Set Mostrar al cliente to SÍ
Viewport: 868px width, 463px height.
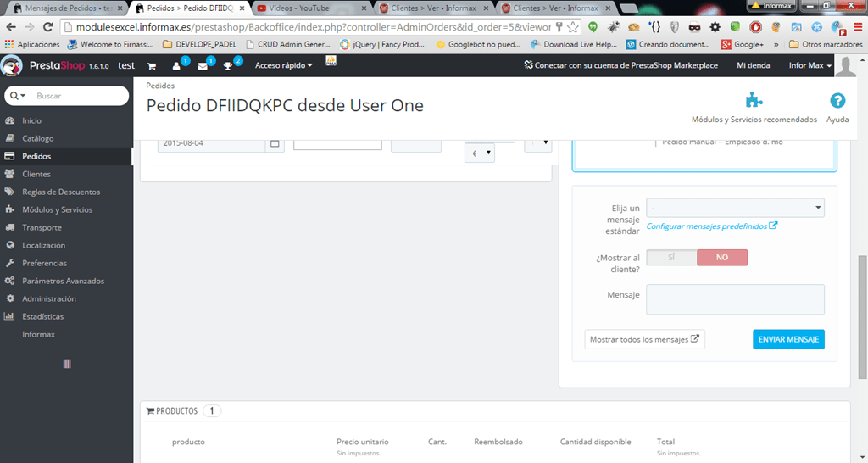tap(671, 258)
